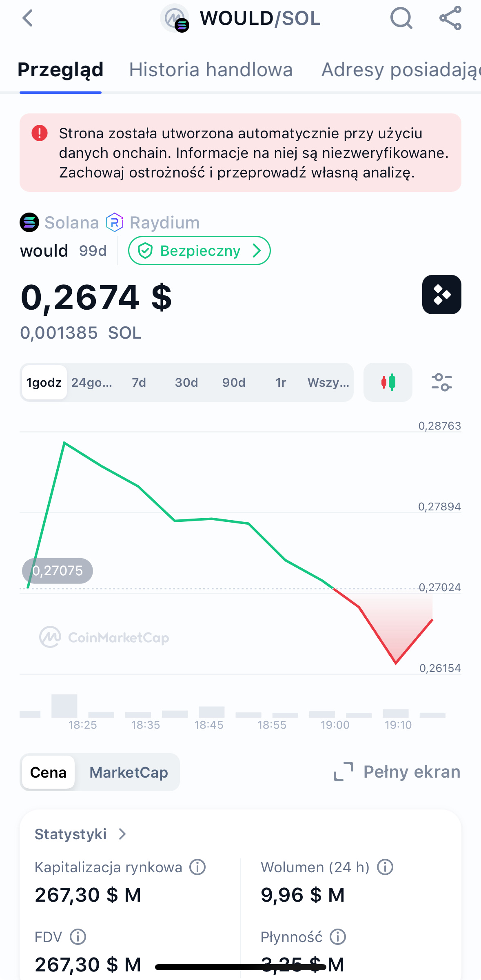The image size is (481, 980).
Task: Expand the Statystyki section chevron
Action: point(122,834)
